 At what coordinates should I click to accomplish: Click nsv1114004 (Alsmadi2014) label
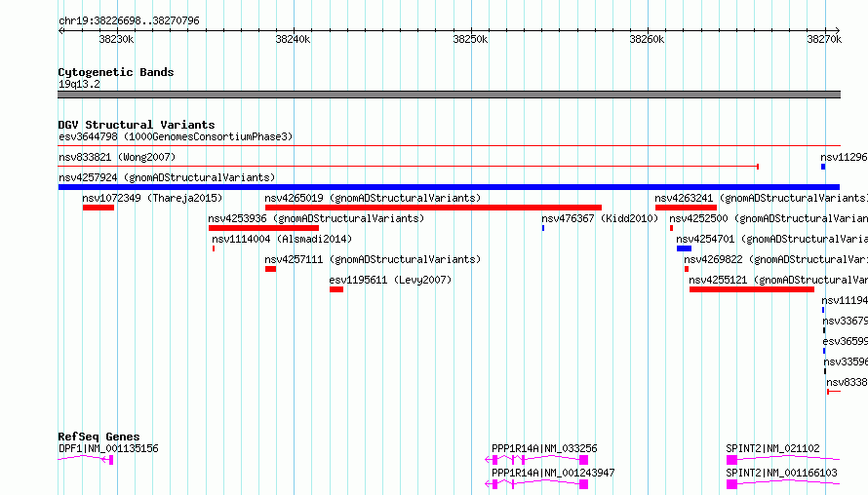(x=282, y=239)
